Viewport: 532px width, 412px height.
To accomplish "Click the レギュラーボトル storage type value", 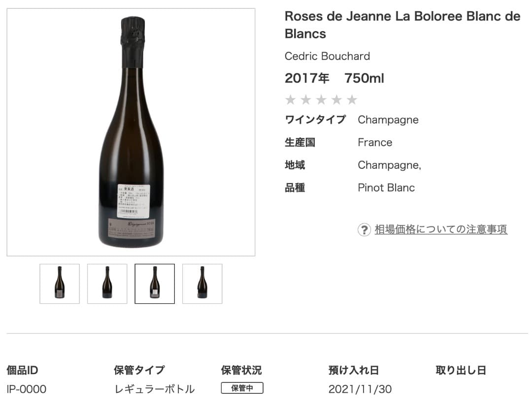I will (x=154, y=389).
